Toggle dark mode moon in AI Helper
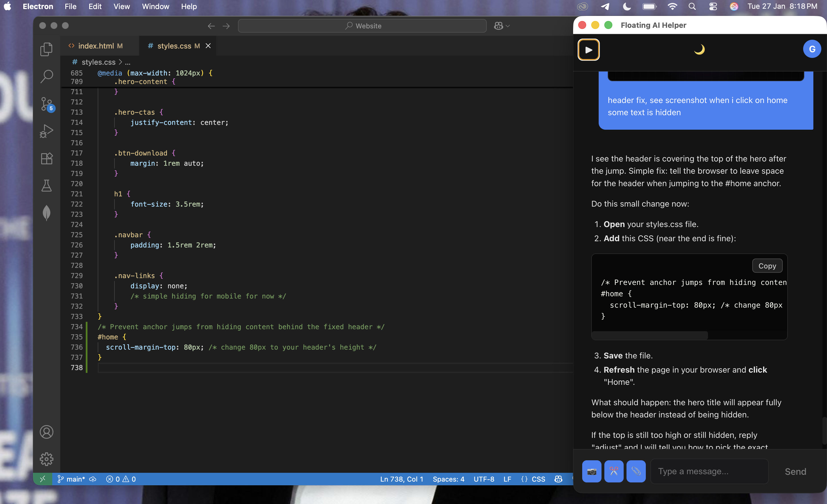The image size is (827, 504). pyautogui.click(x=699, y=50)
